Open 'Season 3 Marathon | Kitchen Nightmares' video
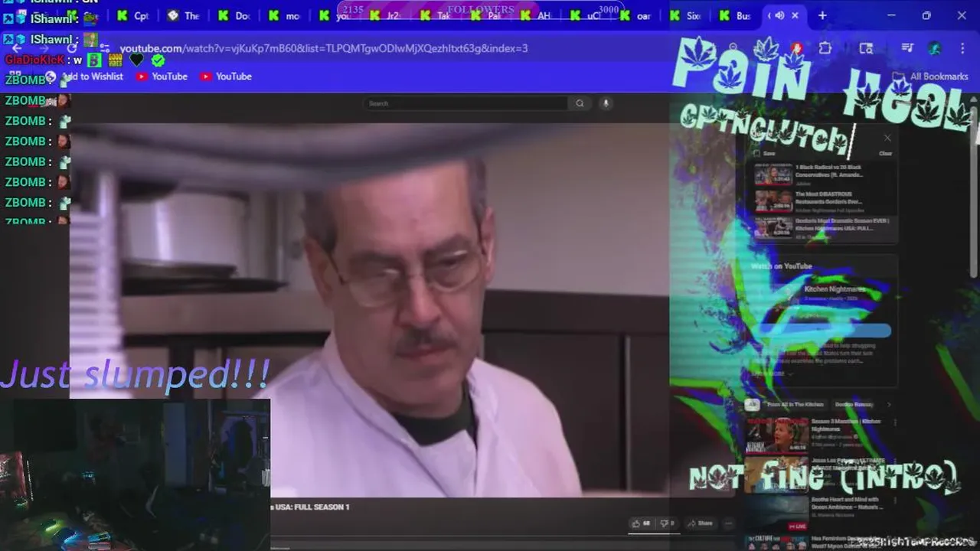Viewport: 980px width, 551px height. pos(820,434)
